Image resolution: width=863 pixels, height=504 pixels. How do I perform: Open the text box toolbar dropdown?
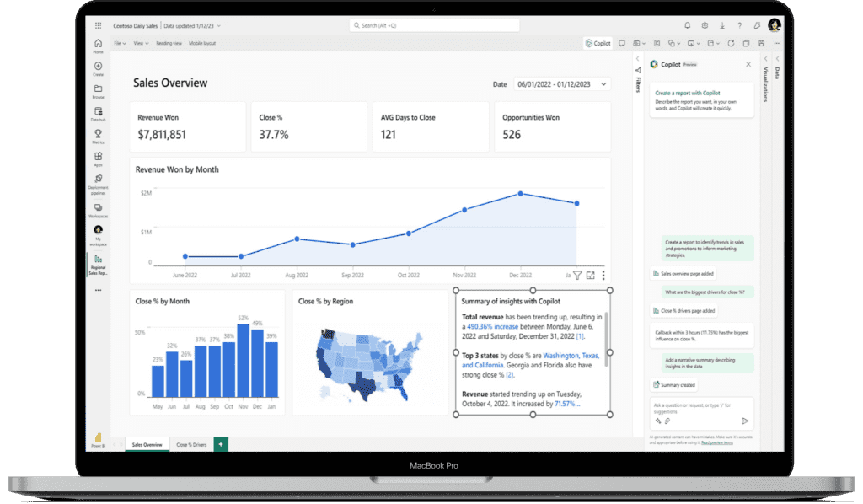tap(640, 43)
